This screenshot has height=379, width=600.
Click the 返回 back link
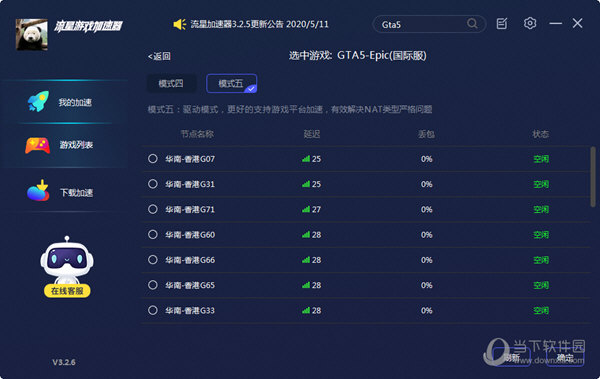tap(159, 56)
